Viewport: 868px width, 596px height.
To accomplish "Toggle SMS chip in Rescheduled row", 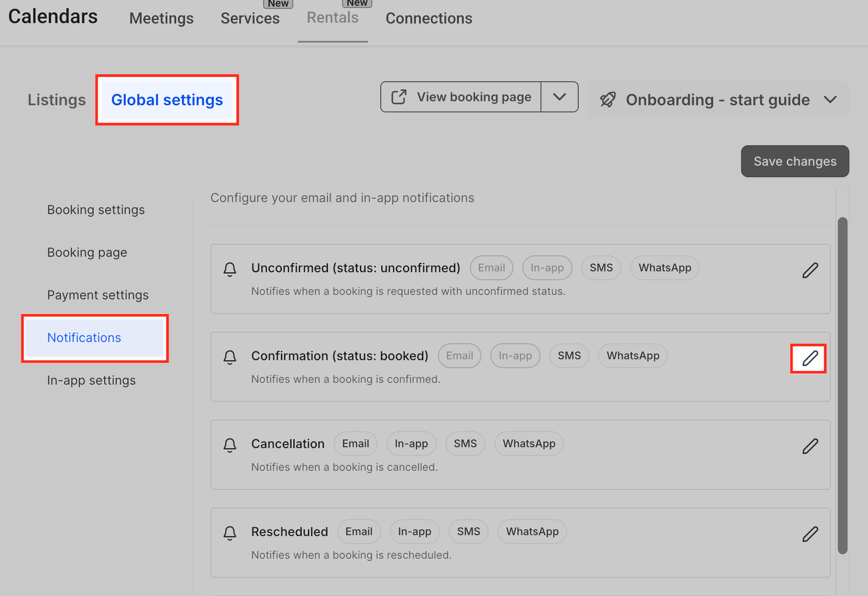I will [469, 532].
